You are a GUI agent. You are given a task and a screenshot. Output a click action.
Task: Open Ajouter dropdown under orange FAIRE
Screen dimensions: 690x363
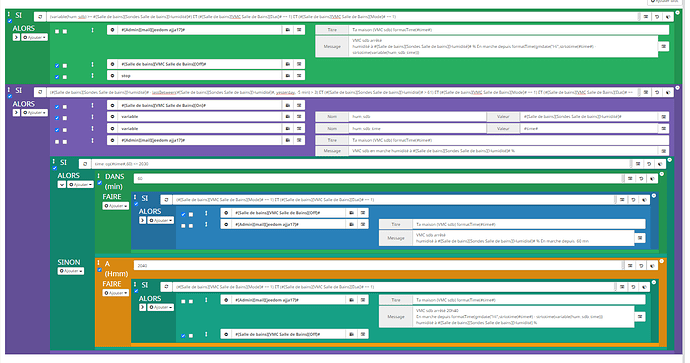click(116, 293)
